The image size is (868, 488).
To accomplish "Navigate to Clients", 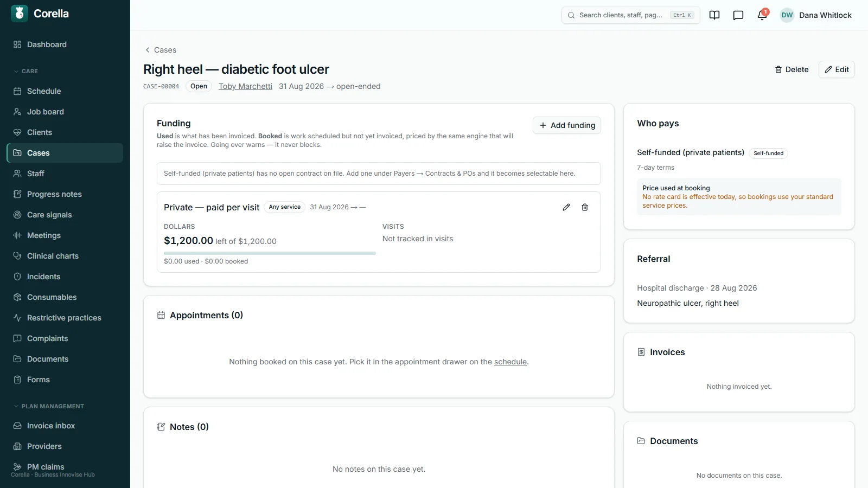I will (65, 132).
